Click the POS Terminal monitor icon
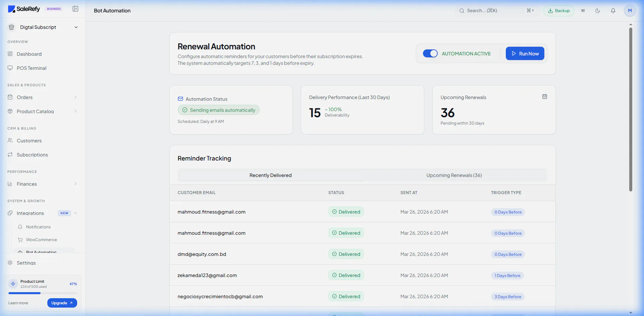This screenshot has width=644, height=316. (x=10, y=68)
